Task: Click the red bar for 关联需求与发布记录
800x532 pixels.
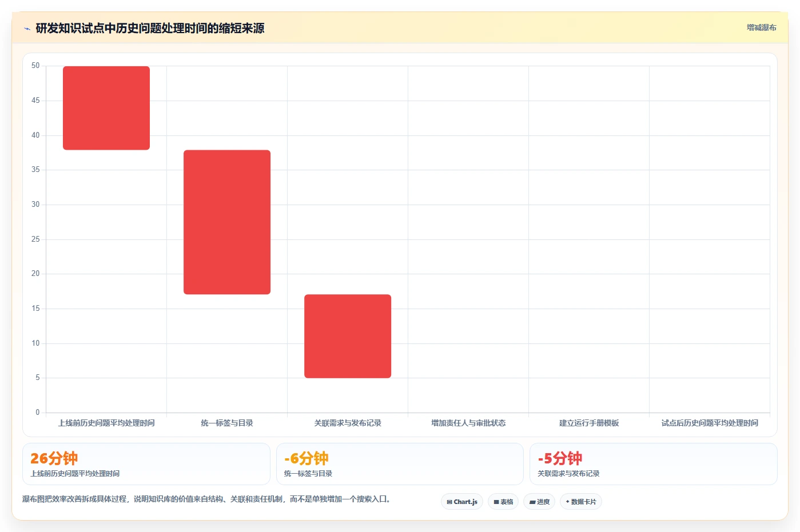Action: click(348, 336)
